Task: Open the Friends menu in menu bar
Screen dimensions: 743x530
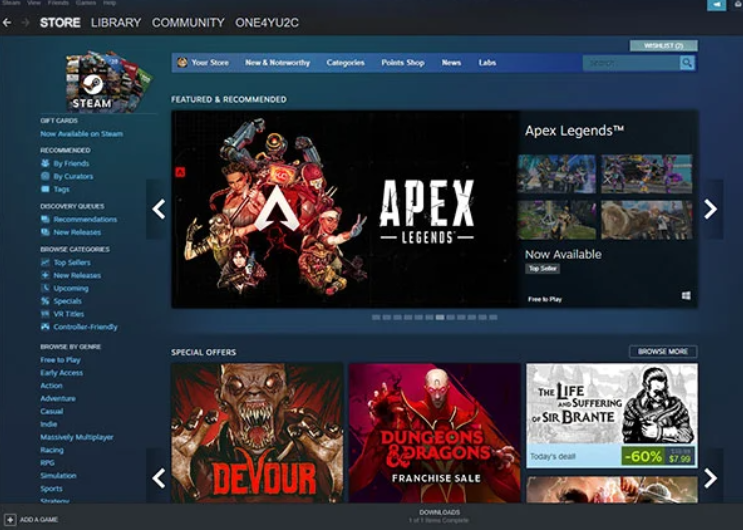Action: tap(58, 3)
